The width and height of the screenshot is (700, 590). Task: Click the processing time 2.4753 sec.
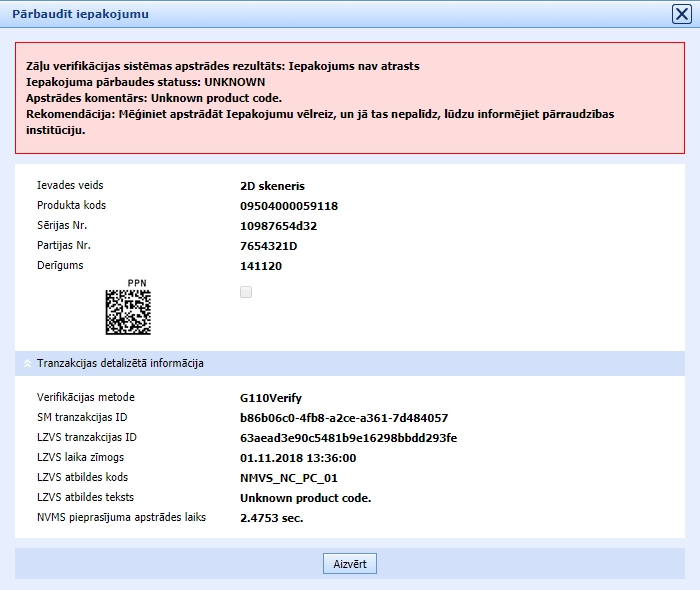pyautogui.click(x=271, y=518)
